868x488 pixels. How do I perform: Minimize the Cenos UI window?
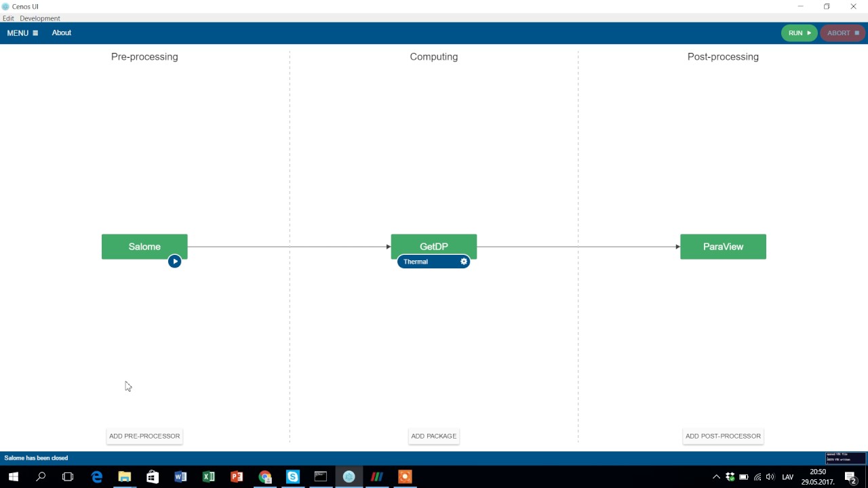click(x=801, y=7)
